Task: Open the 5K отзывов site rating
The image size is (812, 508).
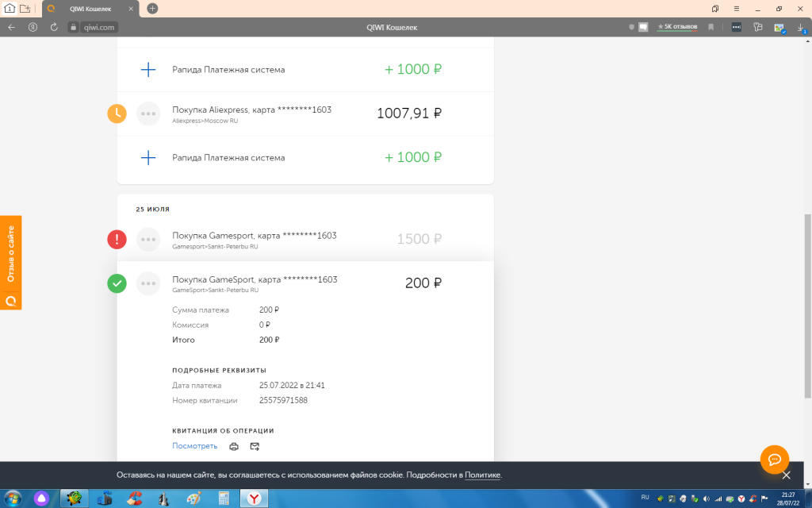Action: (677, 27)
